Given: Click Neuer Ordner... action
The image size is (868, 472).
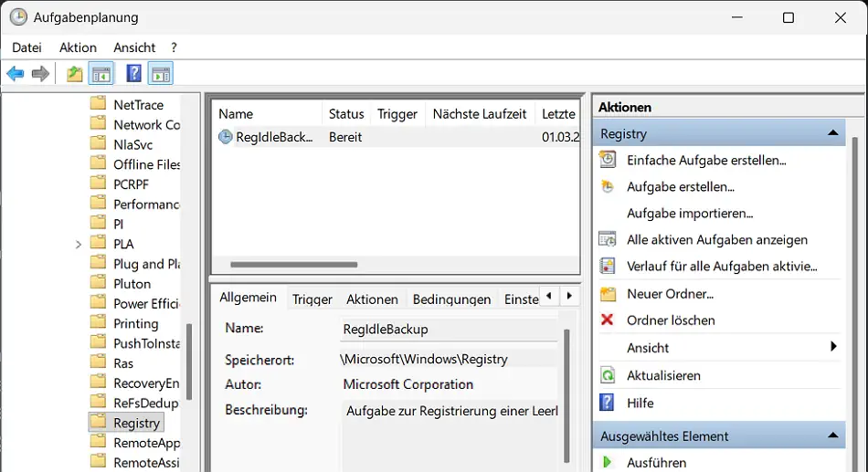Looking at the screenshot, I should (670, 294).
